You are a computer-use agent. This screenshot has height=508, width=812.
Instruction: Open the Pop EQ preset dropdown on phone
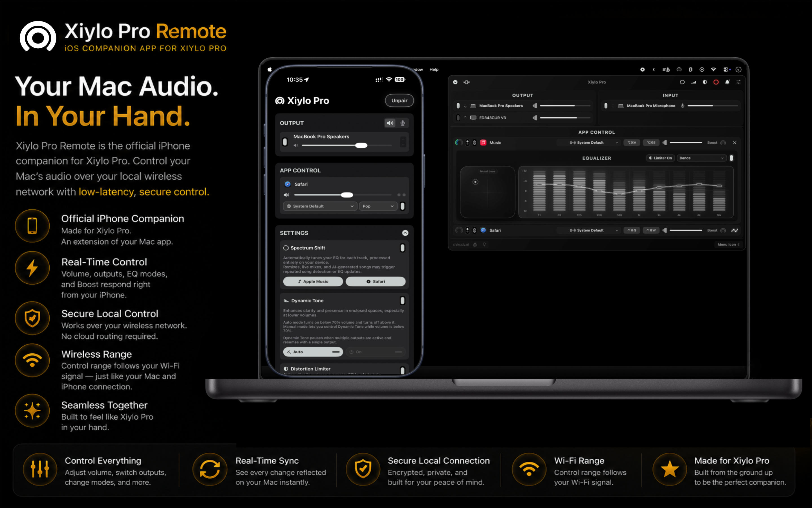378,206
